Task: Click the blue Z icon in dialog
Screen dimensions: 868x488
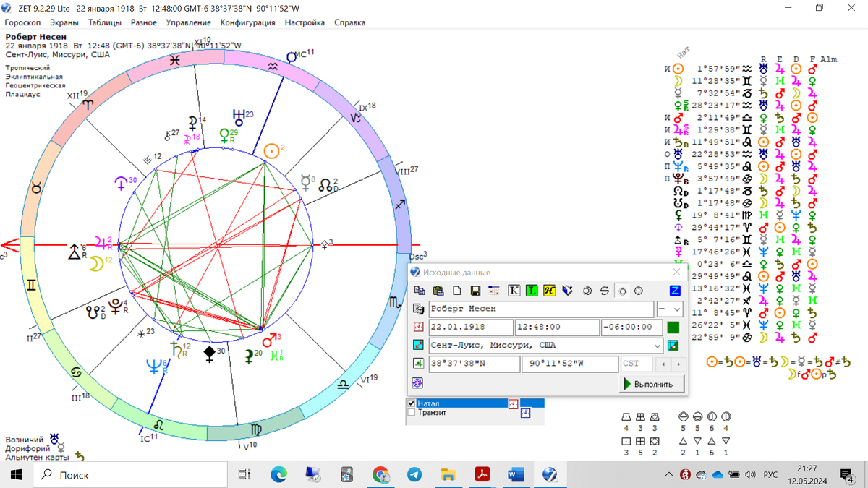Action: [x=674, y=291]
